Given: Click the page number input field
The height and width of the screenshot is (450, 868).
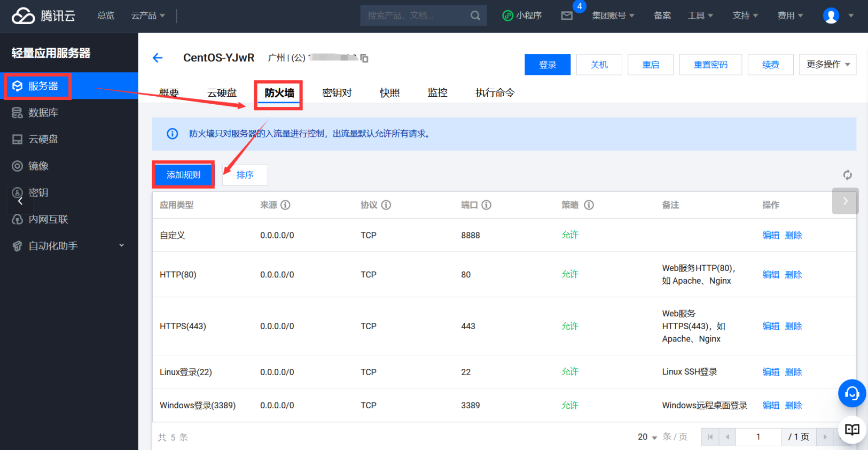Looking at the screenshot, I should coord(758,437).
